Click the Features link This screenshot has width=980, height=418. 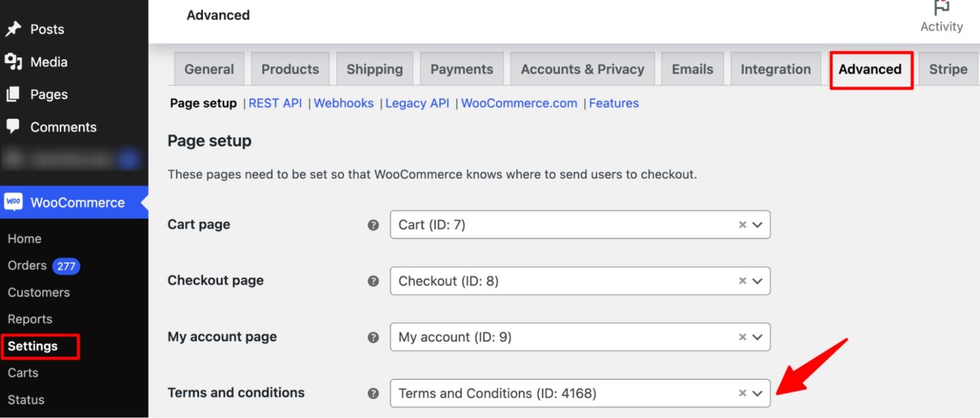(614, 103)
